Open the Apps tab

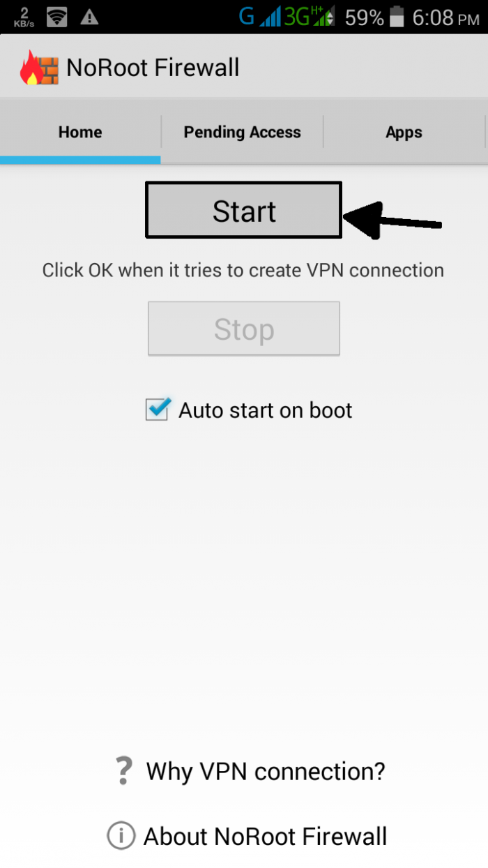[404, 132]
